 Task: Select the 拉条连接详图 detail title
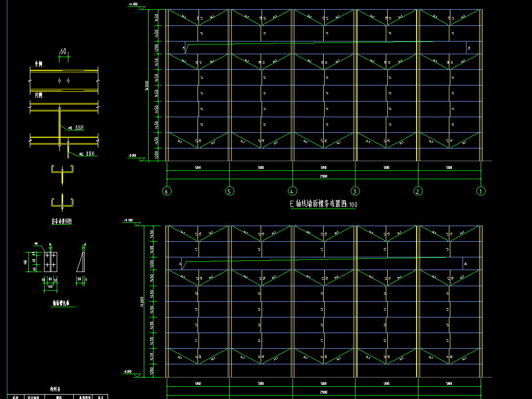click(62, 221)
